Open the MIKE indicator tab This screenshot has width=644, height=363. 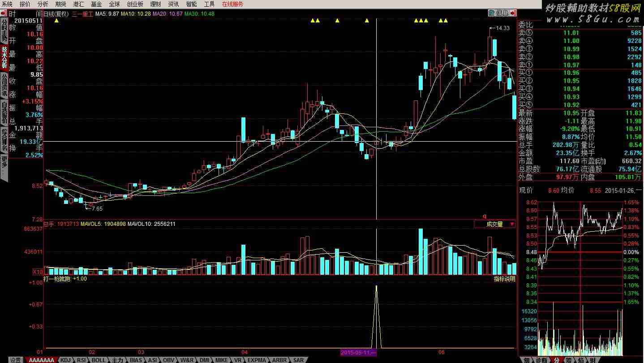[x=221, y=360]
